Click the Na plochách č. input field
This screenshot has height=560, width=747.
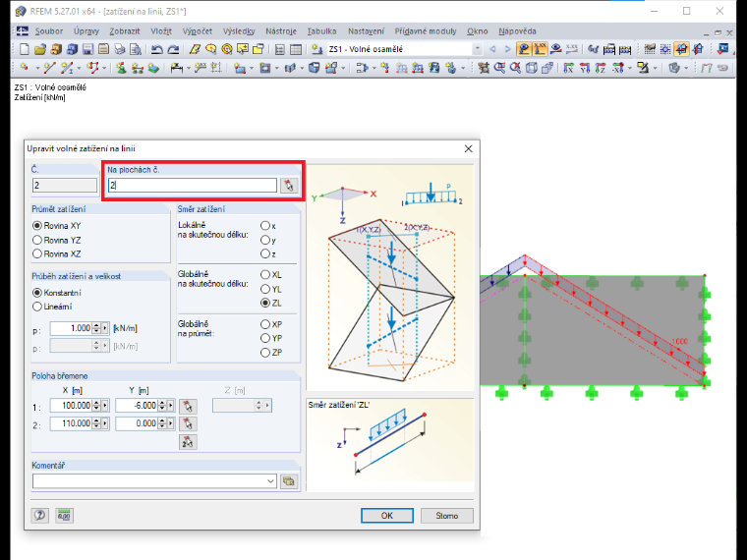tap(193, 186)
